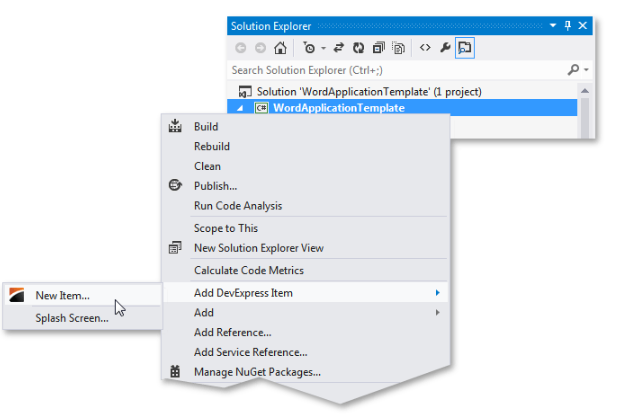Click the New Solution Explorer View icon

pyautogui.click(x=175, y=248)
